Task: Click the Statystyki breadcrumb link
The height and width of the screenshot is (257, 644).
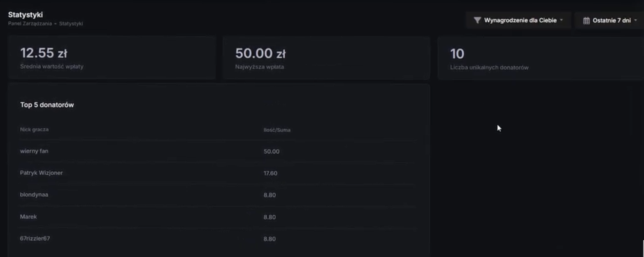Action: click(71, 24)
